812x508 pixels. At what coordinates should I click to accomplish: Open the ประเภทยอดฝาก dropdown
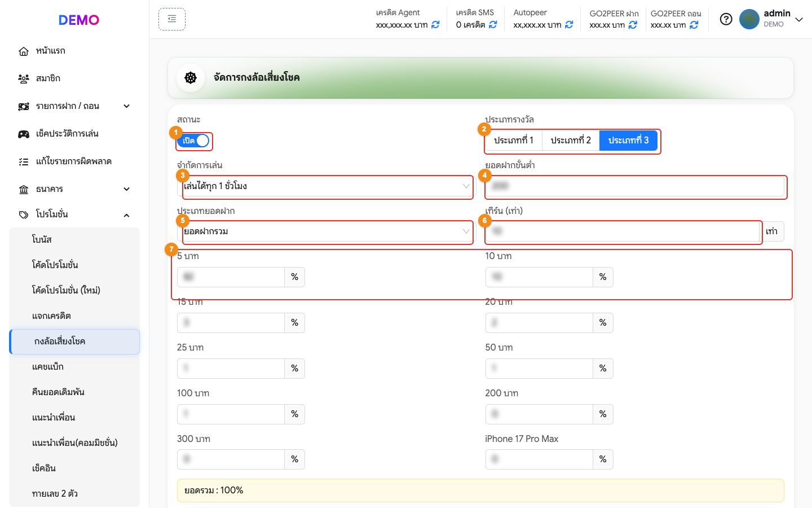click(x=326, y=231)
